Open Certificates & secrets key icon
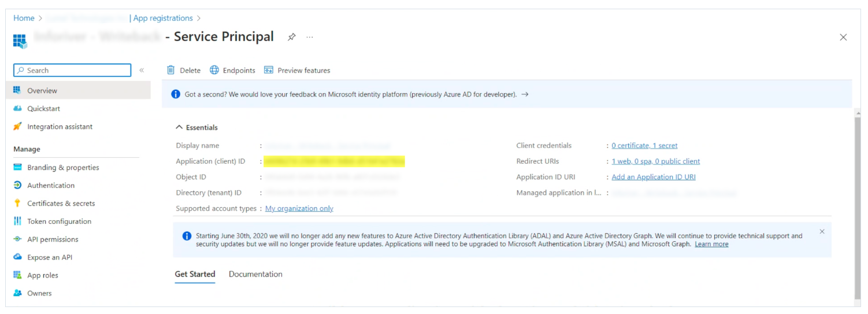The image size is (868, 314). tap(17, 204)
